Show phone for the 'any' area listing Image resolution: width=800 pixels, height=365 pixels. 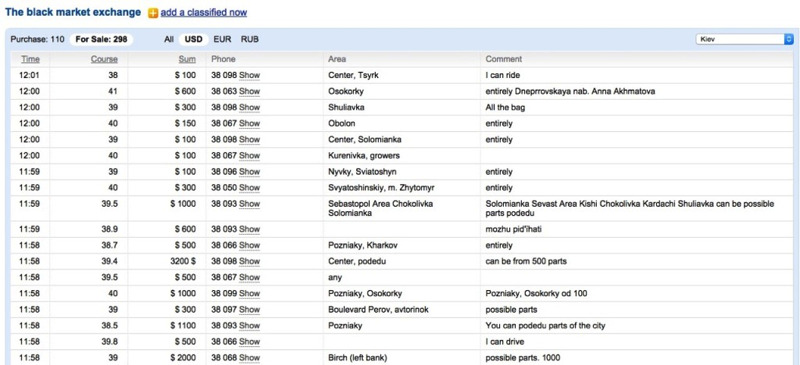[x=249, y=278]
